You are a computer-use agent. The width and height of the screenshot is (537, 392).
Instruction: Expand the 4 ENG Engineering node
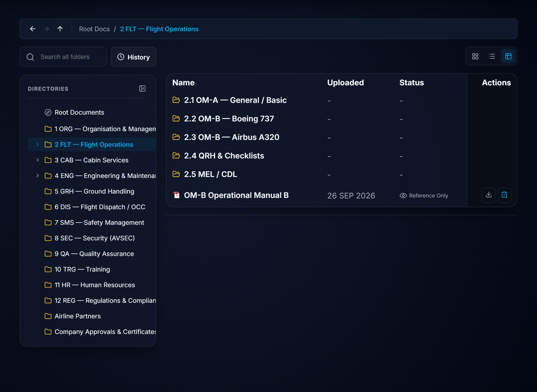pyautogui.click(x=37, y=176)
